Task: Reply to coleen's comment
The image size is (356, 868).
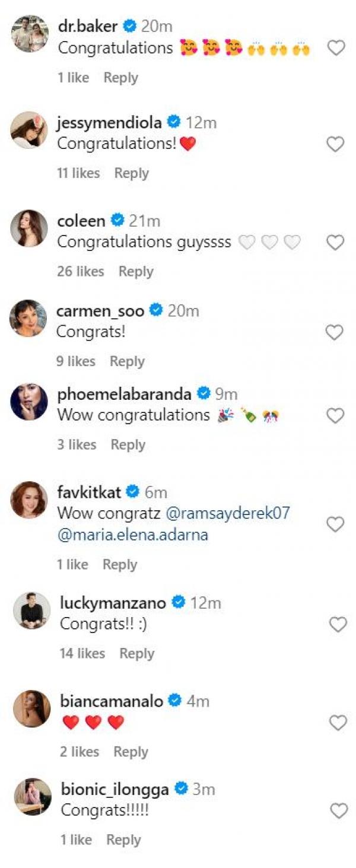Action: 136,271
